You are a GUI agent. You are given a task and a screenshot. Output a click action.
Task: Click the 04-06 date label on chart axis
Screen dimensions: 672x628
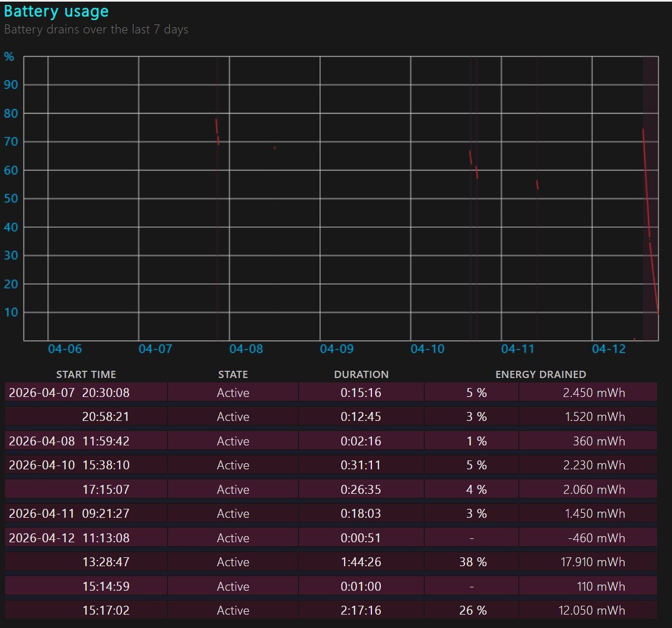tap(65, 349)
